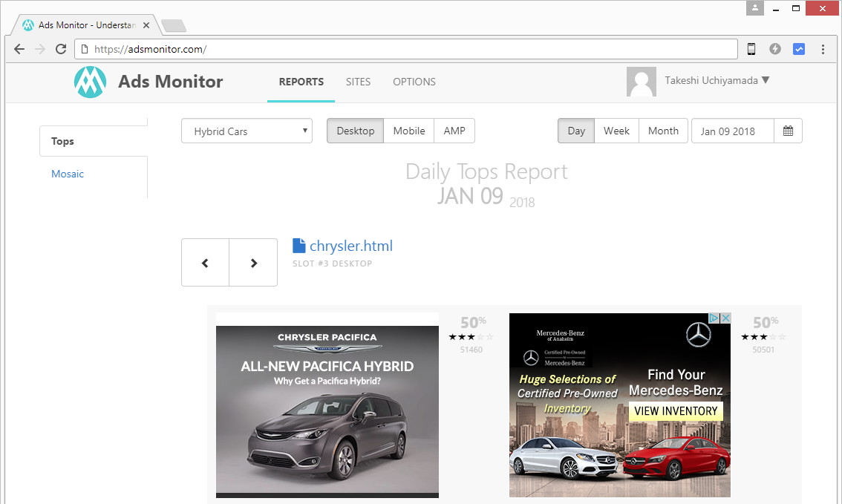Click the ad ID 51460 text
842x504 pixels.
(471, 350)
